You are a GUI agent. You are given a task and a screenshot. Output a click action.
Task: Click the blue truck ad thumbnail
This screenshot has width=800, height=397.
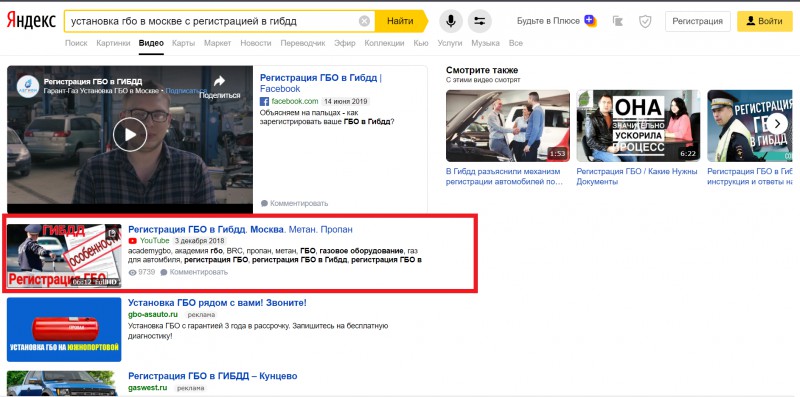(x=64, y=383)
